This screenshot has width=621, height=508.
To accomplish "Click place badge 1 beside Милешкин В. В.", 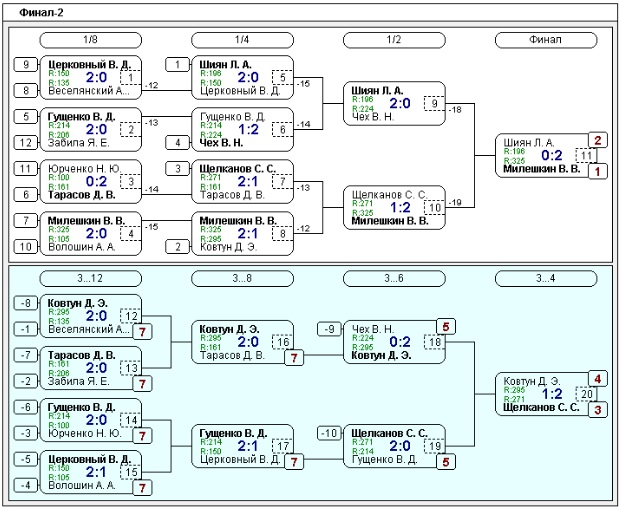I will tap(598, 172).
